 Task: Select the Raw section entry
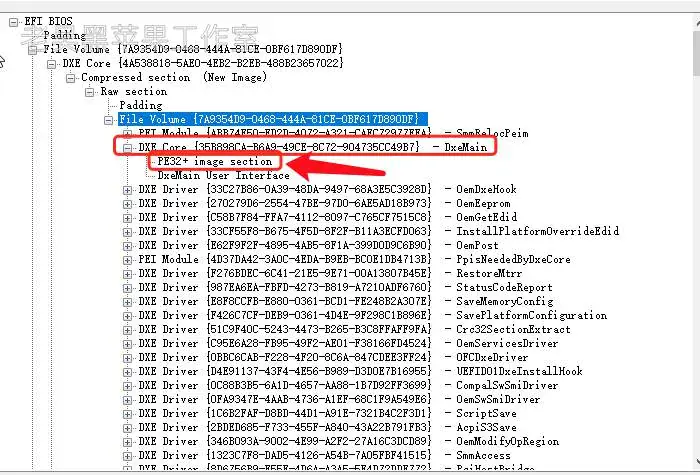coord(134,92)
